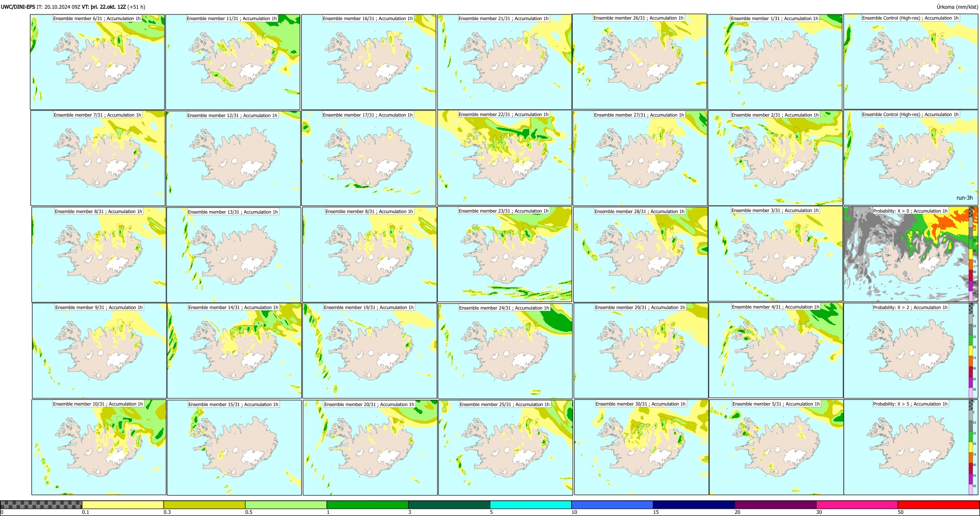This screenshot has width=980, height=516.
Task: Open the Ensemble member 25/31 map
Action: [505, 447]
